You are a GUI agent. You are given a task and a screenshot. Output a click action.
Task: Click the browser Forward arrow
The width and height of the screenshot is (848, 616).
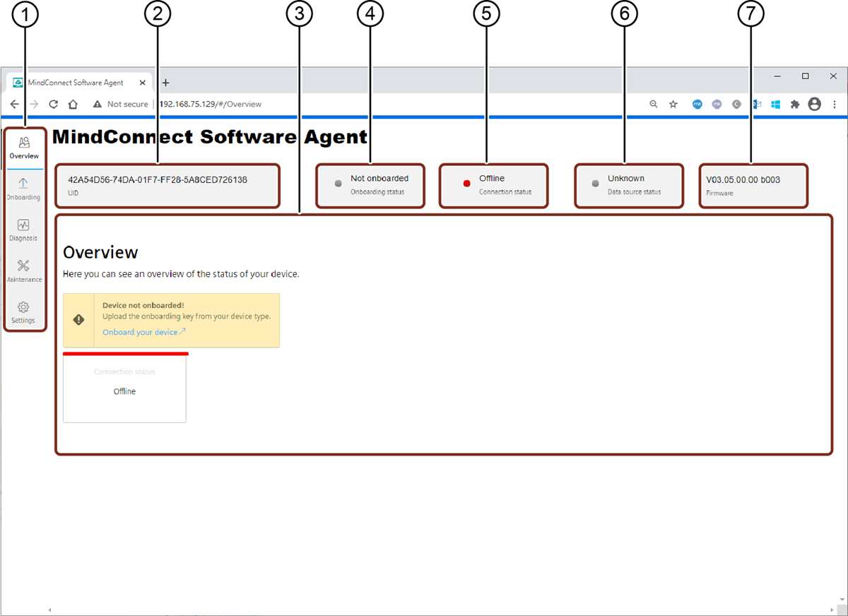pos(33,104)
